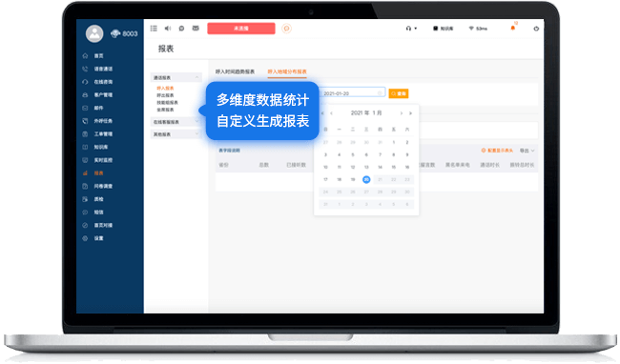Open 配置显示表头 column configuration

(497, 151)
